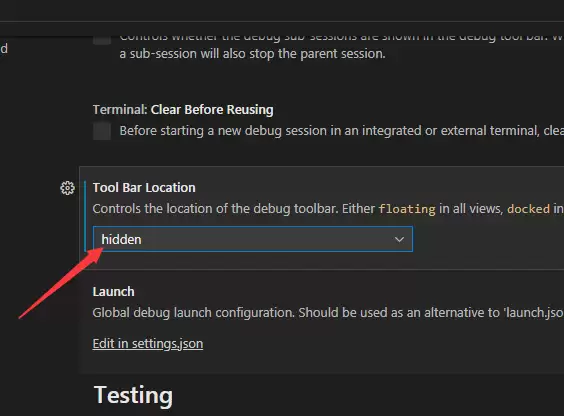Click the Terminal: Clear Before Reusing title

pyautogui.click(x=183, y=110)
